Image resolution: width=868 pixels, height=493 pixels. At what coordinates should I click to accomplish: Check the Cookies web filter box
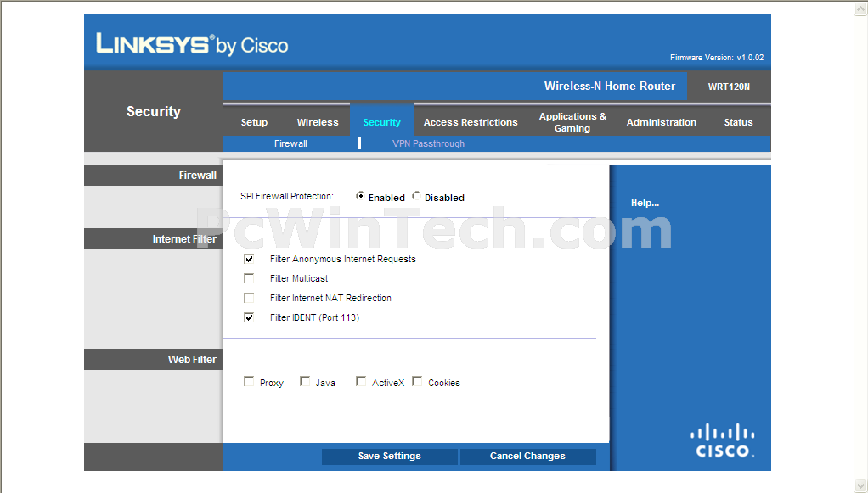point(417,382)
